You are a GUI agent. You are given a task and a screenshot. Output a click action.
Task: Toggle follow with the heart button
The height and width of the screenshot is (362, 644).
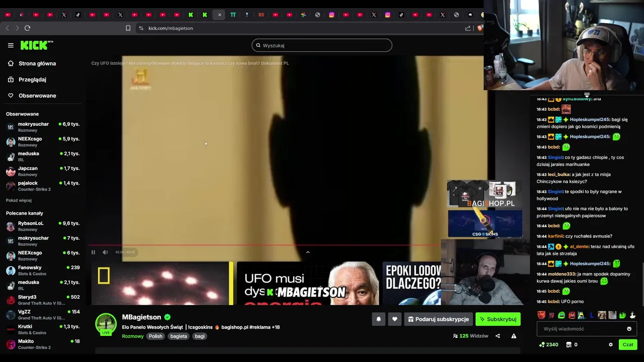tap(395, 319)
